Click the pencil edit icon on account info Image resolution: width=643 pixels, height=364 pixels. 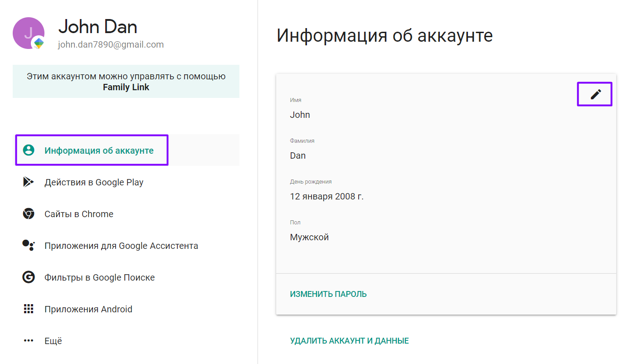(595, 94)
